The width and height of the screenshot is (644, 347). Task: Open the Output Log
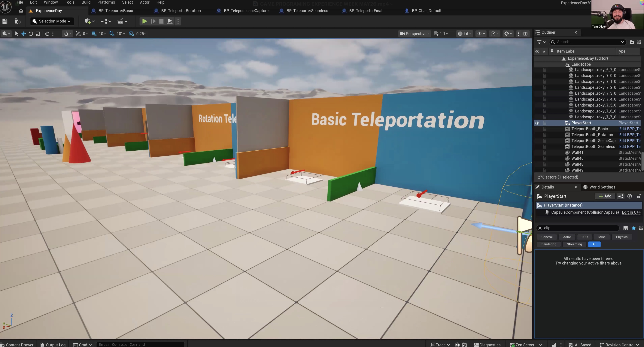[53, 345]
